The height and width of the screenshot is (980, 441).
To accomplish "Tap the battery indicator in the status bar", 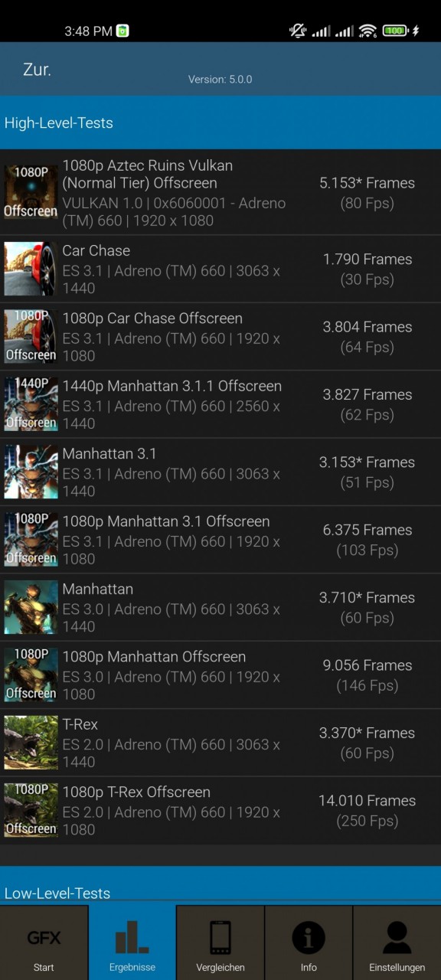I will pos(394,31).
